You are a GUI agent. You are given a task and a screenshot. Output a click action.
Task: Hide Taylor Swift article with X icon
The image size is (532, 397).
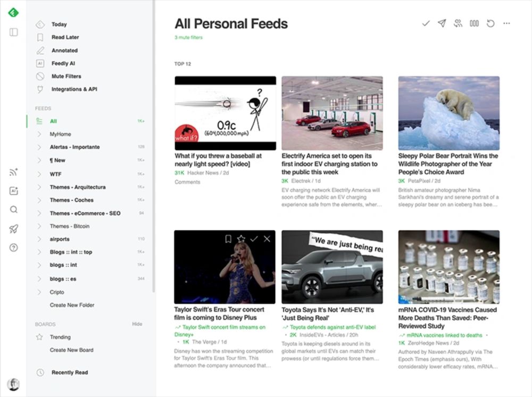[x=267, y=239]
